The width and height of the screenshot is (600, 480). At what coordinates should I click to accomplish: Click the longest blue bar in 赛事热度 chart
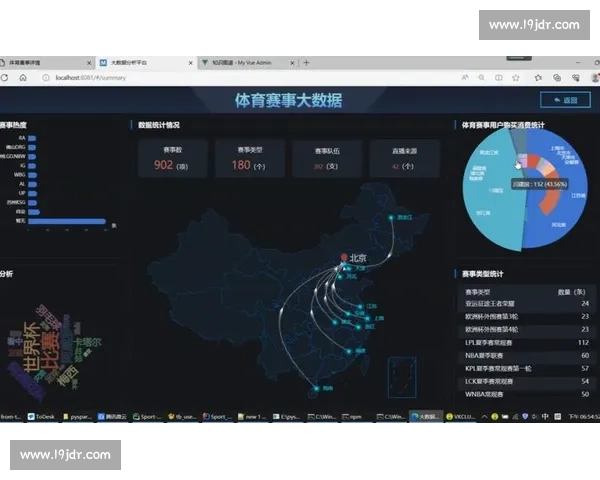coord(67,221)
